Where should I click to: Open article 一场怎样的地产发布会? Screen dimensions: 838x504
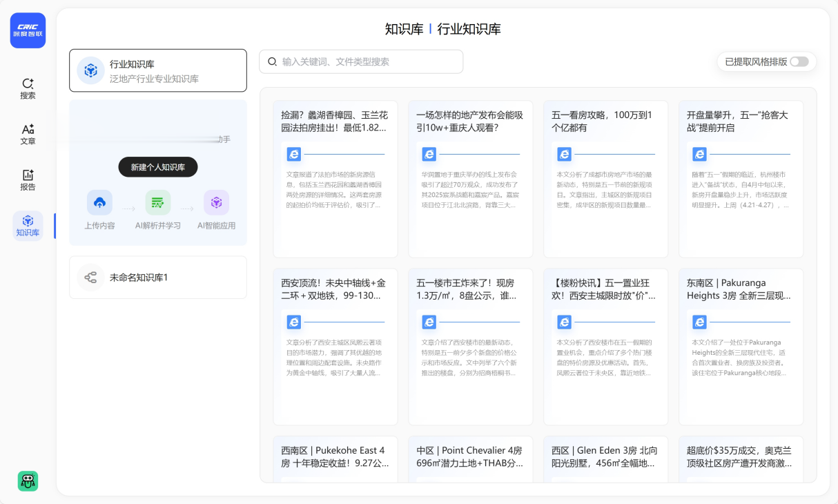coord(470,179)
